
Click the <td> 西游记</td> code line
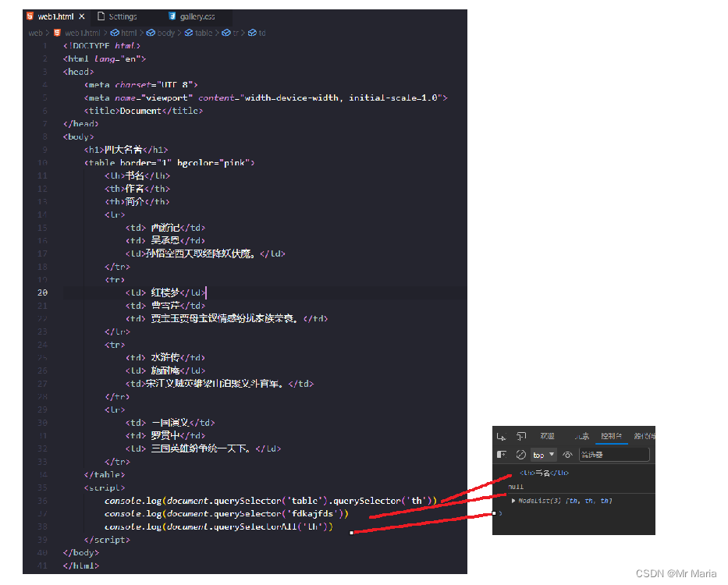click(x=165, y=228)
